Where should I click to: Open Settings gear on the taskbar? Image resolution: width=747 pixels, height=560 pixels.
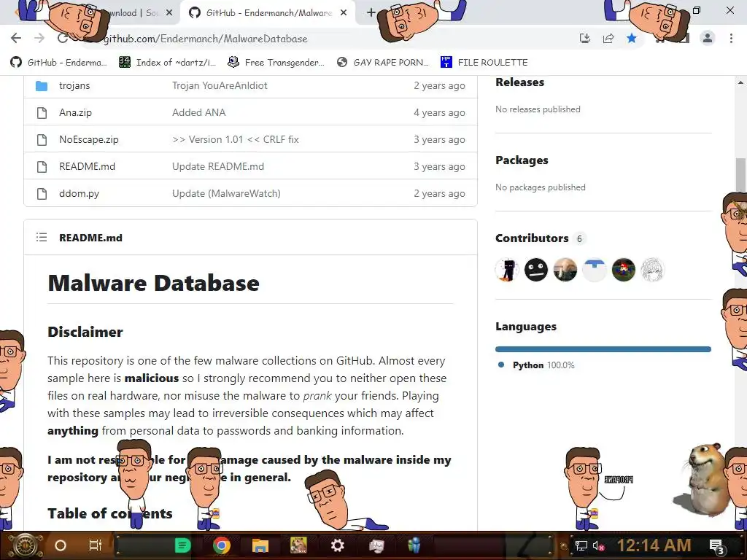point(337,545)
